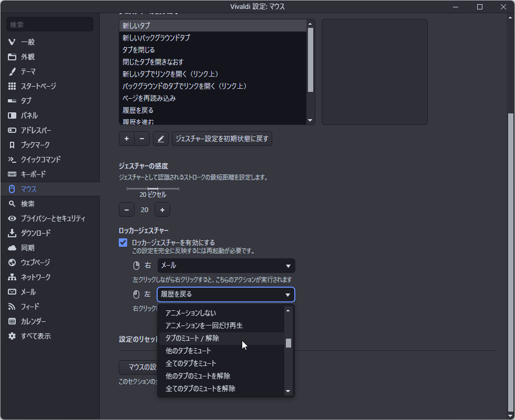Adjust the gesture sensitivity slider

coord(152,187)
